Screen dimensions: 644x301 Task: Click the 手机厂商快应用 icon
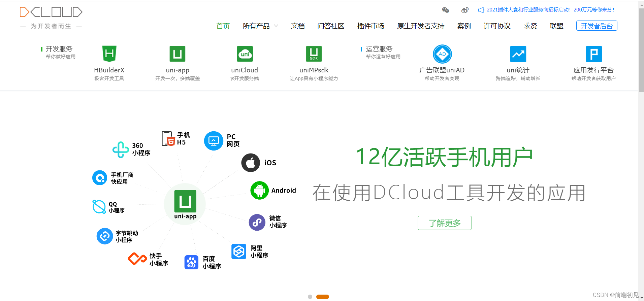click(x=100, y=178)
